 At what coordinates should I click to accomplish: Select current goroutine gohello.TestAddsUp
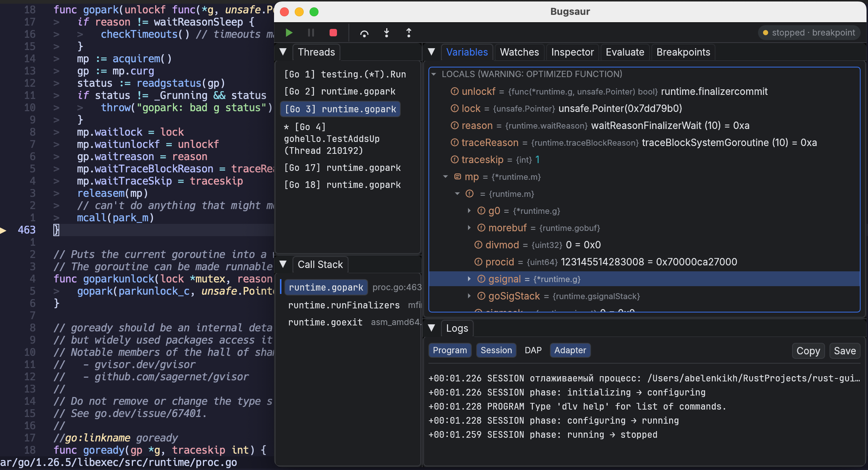331,139
